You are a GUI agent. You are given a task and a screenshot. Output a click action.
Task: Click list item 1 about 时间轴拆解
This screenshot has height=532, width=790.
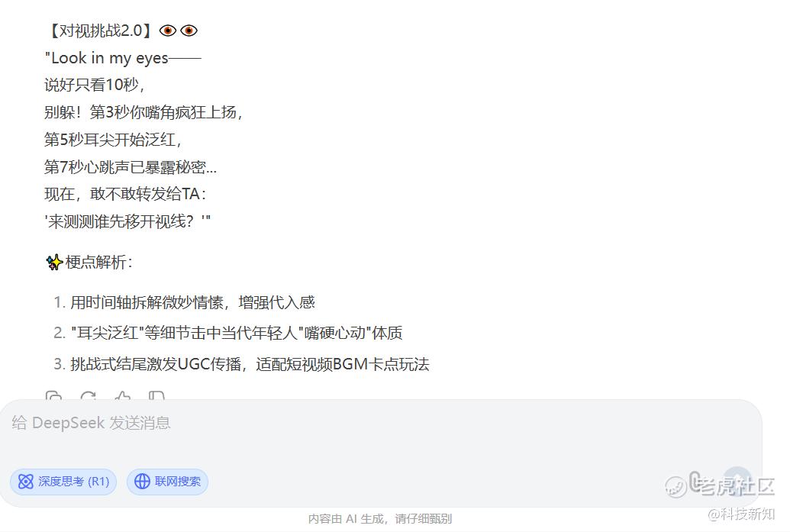coord(185,302)
